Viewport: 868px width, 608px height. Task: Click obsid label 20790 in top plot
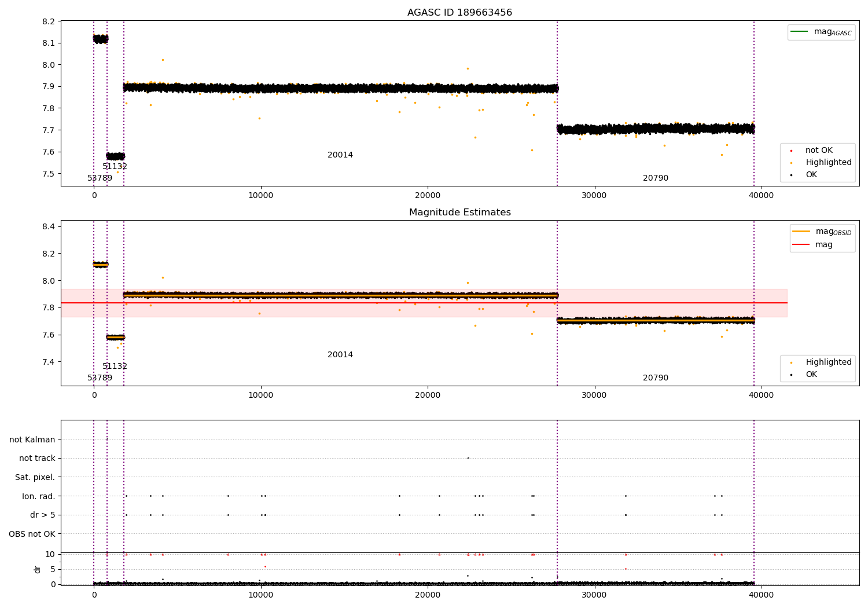656,178
